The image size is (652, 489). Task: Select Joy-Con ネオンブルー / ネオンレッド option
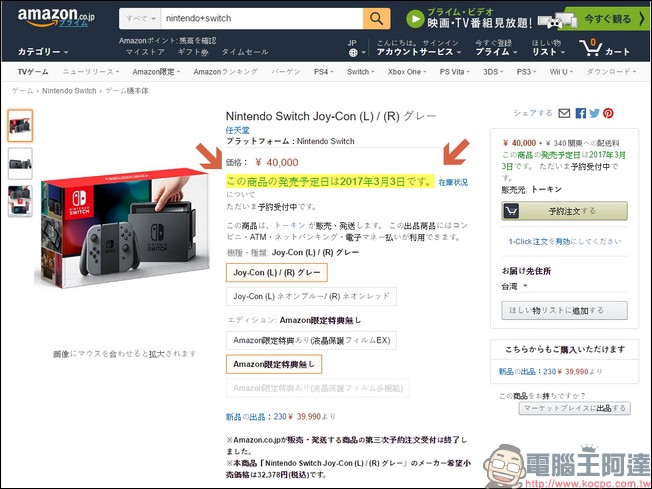point(311,296)
